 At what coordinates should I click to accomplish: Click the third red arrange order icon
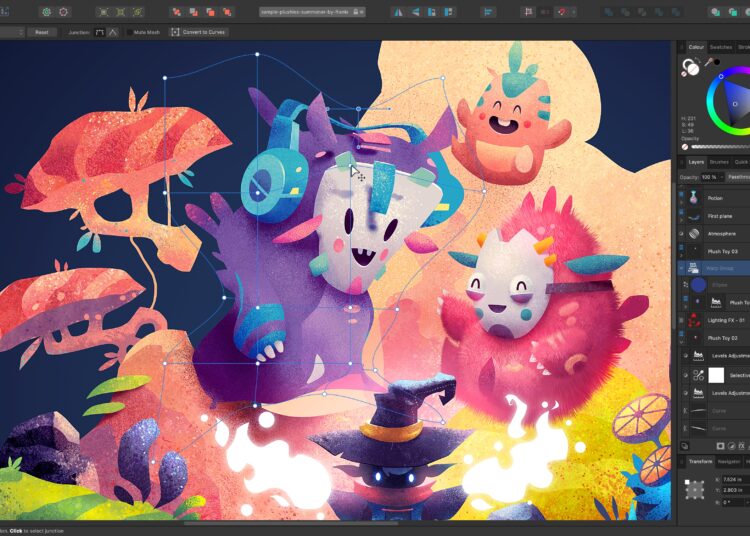[x=210, y=12]
